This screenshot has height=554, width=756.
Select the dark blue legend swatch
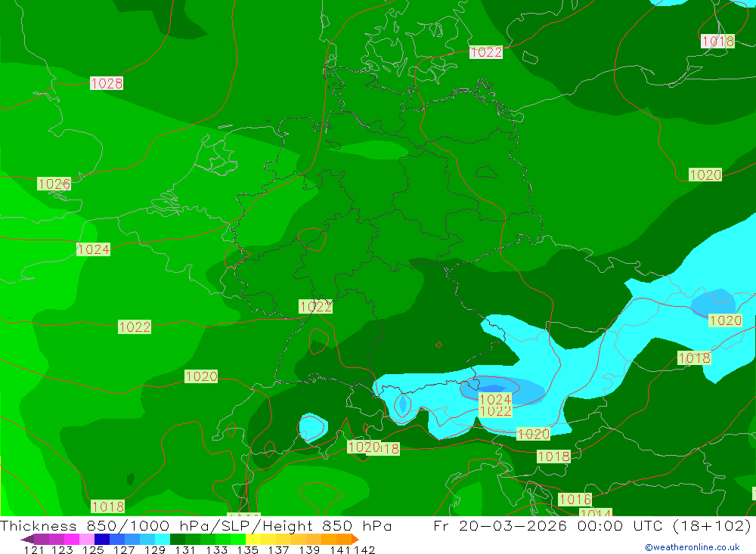(x=102, y=539)
